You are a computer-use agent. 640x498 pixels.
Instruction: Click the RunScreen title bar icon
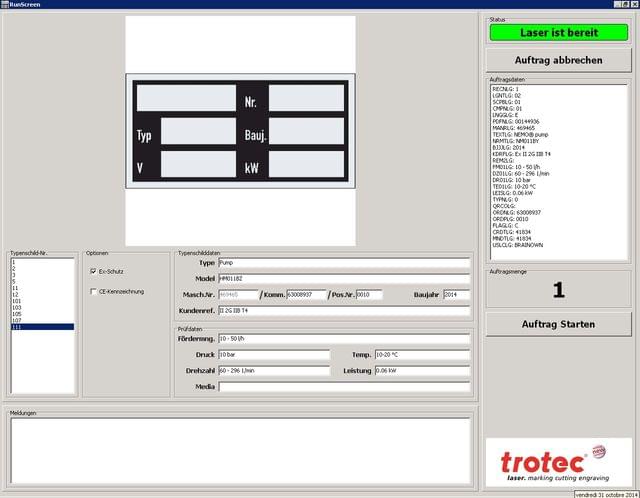5,4
